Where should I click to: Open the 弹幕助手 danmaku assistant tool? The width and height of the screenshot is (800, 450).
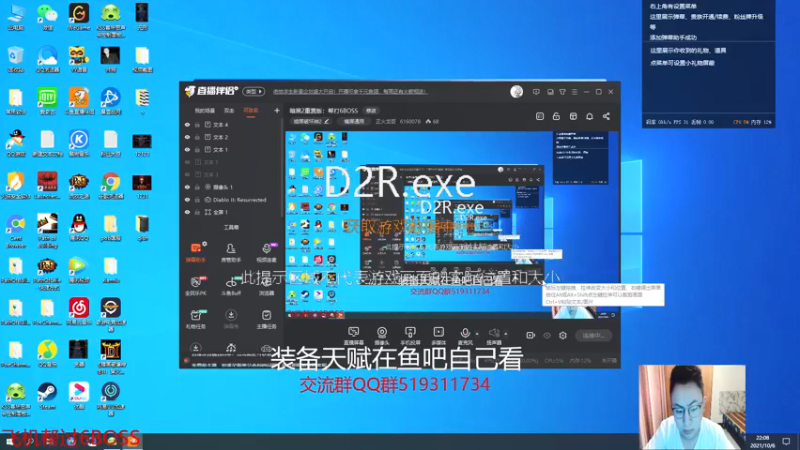(196, 253)
